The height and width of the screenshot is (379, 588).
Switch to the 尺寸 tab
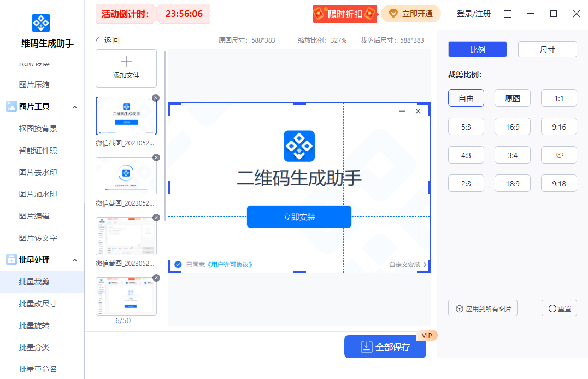[547, 49]
